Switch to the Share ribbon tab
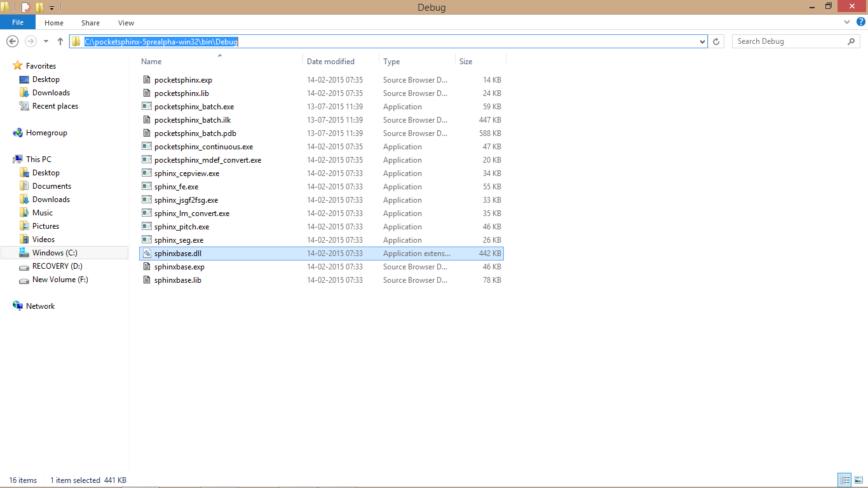The width and height of the screenshot is (868, 488). pyautogui.click(x=90, y=23)
